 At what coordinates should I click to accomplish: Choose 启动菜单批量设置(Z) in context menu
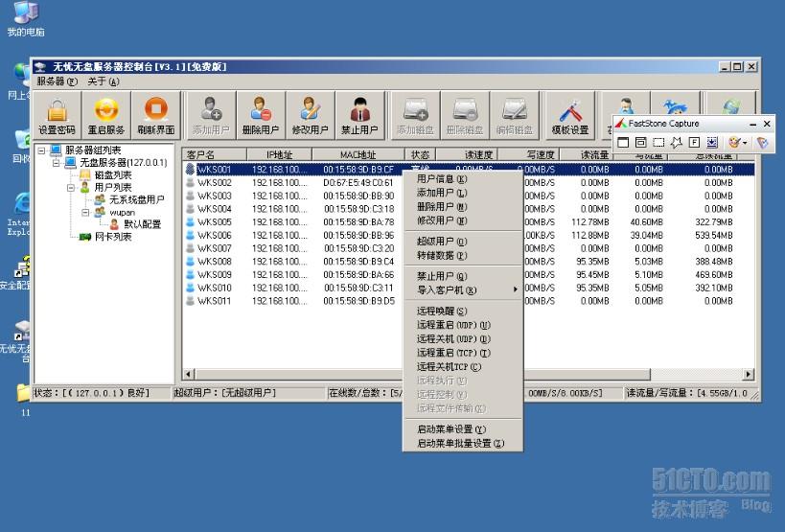463,443
